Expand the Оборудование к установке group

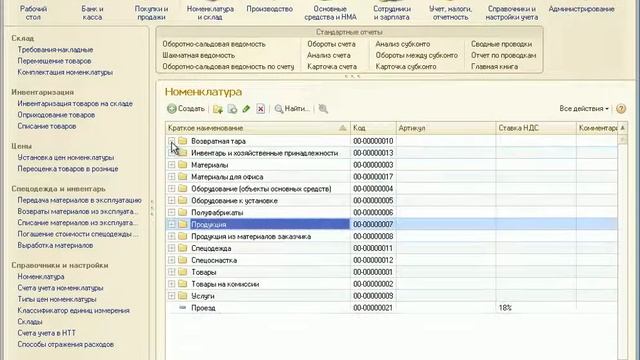coord(171,200)
